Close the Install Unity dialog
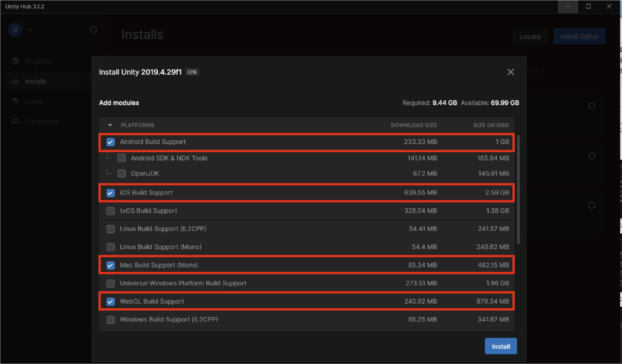The image size is (622, 364). [511, 72]
